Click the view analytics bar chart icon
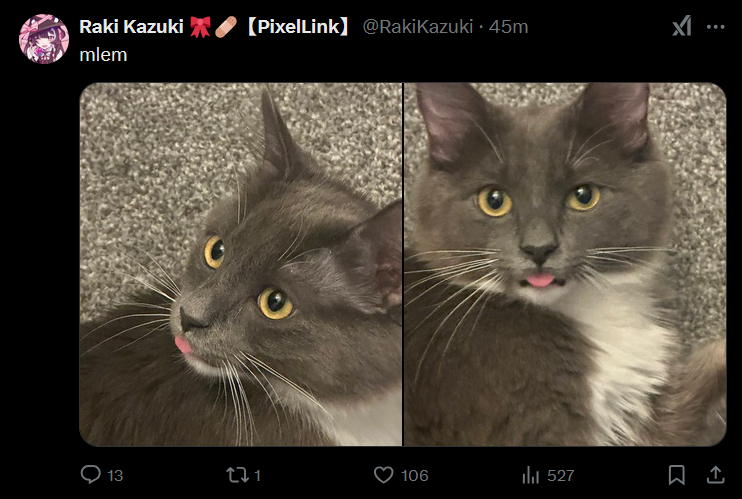Viewport: 742px width, 499px height. coord(531,474)
